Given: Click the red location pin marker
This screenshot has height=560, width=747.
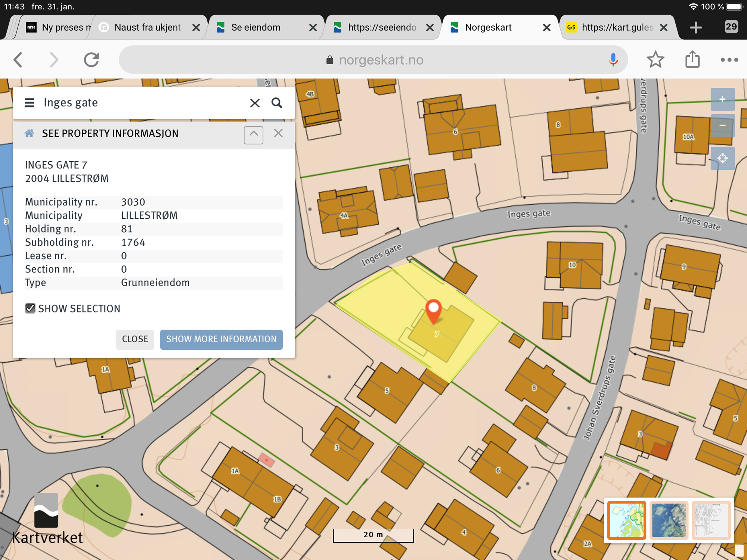Looking at the screenshot, I should [x=432, y=311].
